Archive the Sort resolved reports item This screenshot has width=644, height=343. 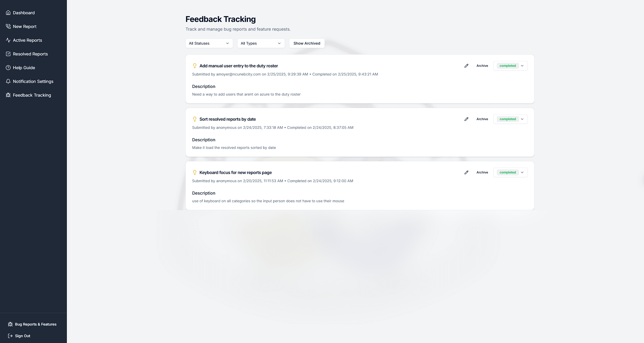point(482,119)
